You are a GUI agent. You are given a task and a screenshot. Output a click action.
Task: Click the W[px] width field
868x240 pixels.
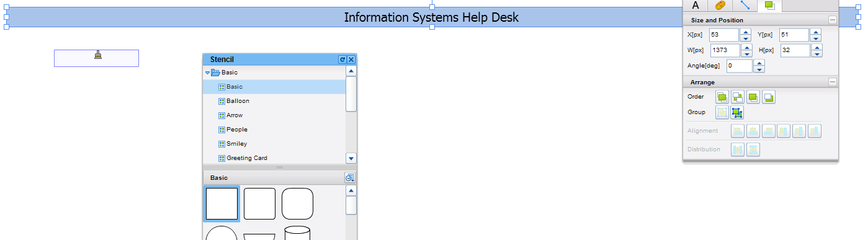pos(725,50)
